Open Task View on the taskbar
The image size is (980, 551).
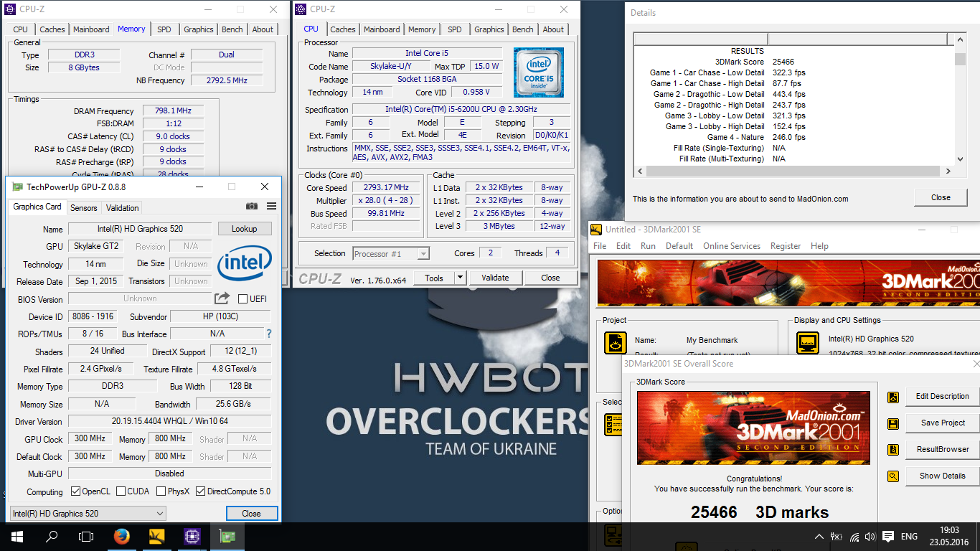tap(86, 537)
